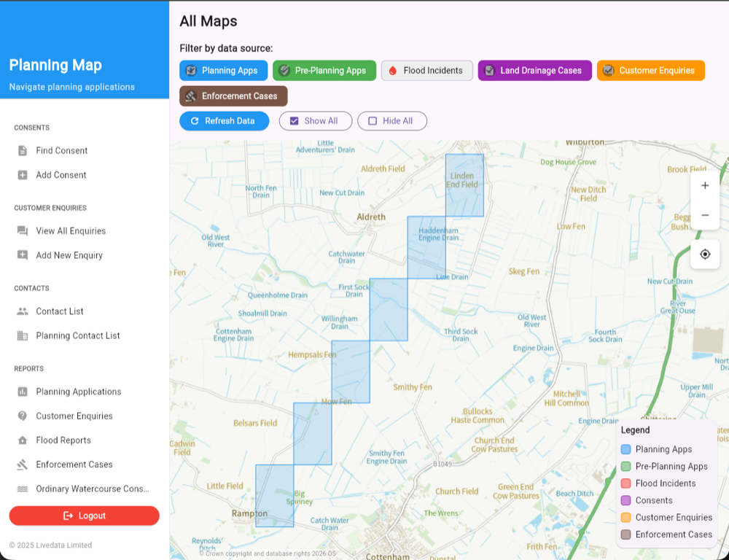729x560 pixels.
Task: Click the Enforcement Cases gavel icon in sidebar
Action: tap(23, 464)
